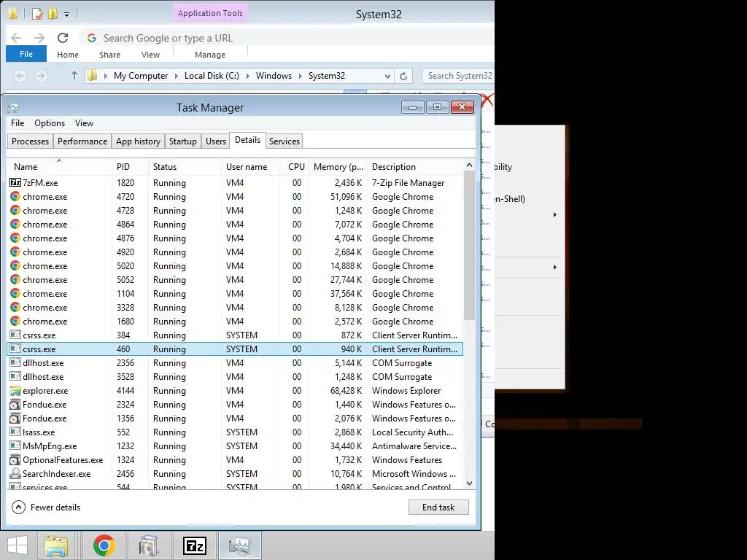Click the Task Manager title bar icon

[x=13, y=108]
